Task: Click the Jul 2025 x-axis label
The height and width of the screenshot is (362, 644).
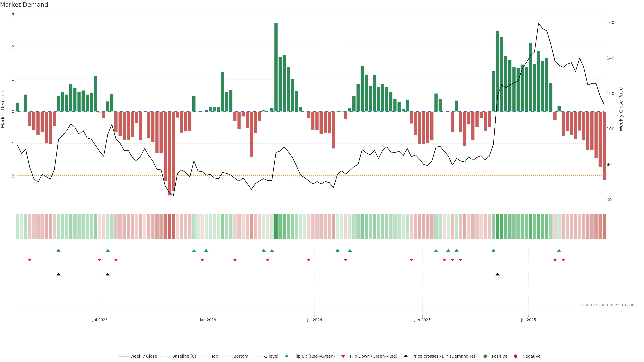Action: point(528,320)
